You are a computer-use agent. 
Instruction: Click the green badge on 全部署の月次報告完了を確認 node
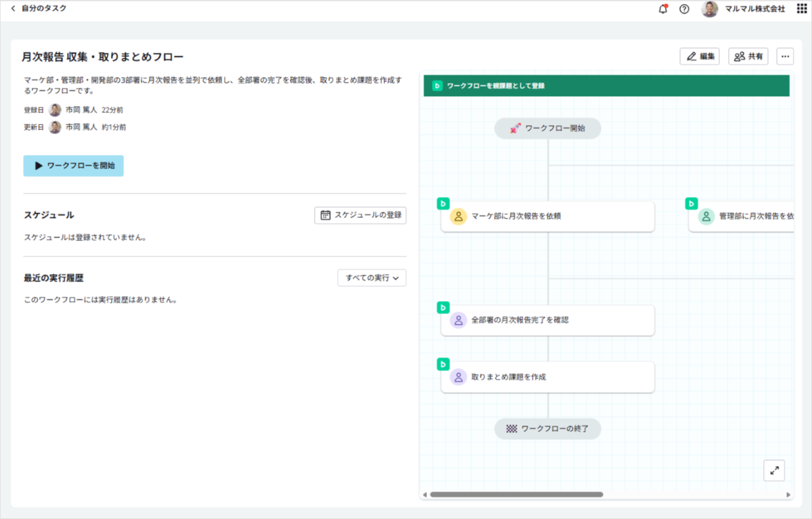(x=443, y=307)
